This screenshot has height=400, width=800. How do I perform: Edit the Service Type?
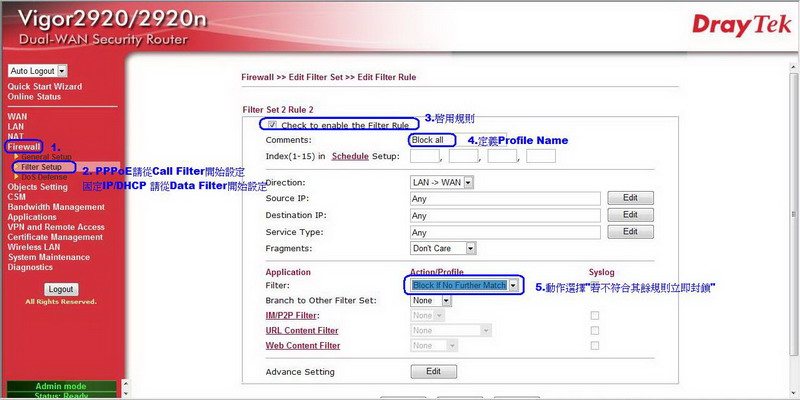pyautogui.click(x=630, y=232)
